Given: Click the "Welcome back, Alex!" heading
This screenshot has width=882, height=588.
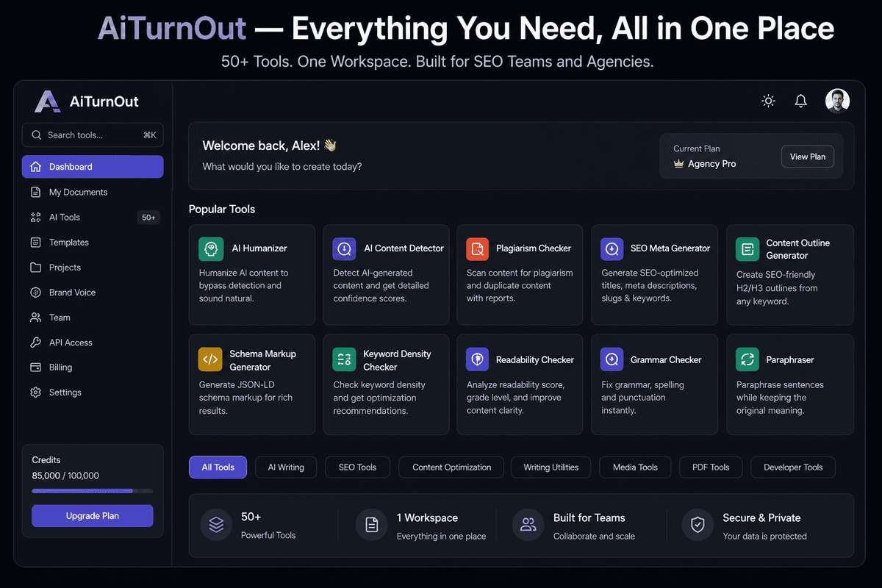Looking at the screenshot, I should pyautogui.click(x=269, y=146).
